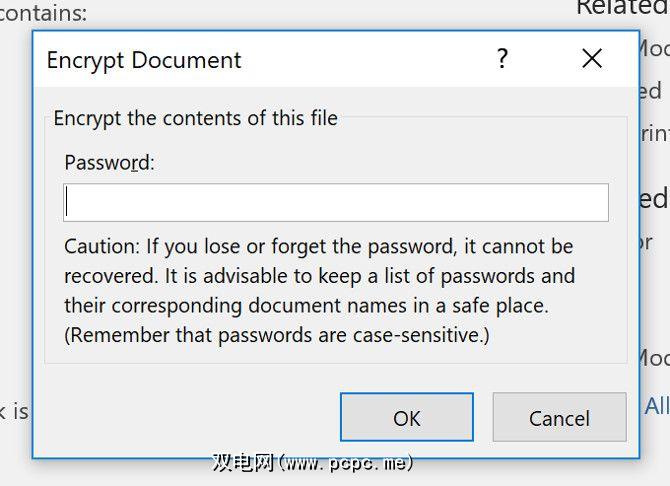Click the 'Encrypt the contents of this file' label
Image resolution: width=670 pixels, height=486 pixels.
click(x=196, y=118)
